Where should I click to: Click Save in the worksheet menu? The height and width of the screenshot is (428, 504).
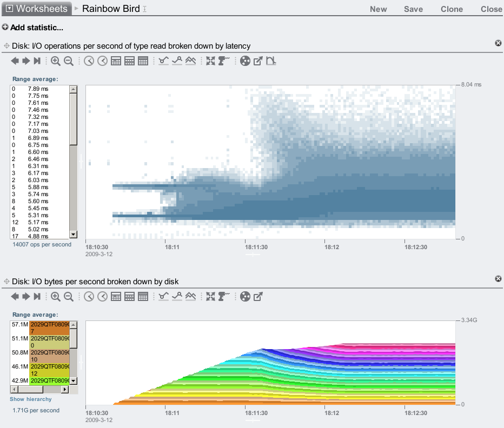coord(413,9)
